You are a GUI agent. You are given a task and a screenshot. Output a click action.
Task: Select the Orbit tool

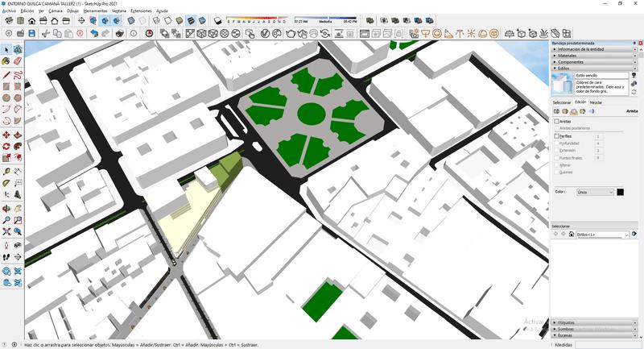point(6,209)
